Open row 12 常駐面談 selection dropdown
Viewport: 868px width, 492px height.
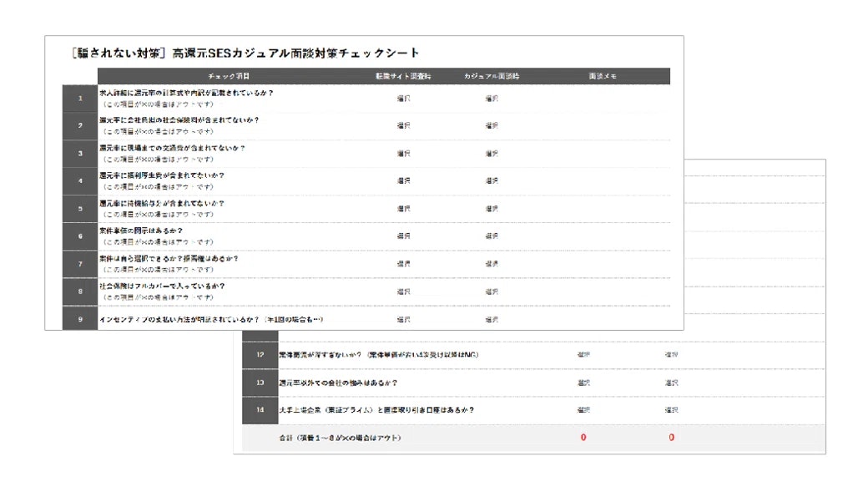(585, 353)
